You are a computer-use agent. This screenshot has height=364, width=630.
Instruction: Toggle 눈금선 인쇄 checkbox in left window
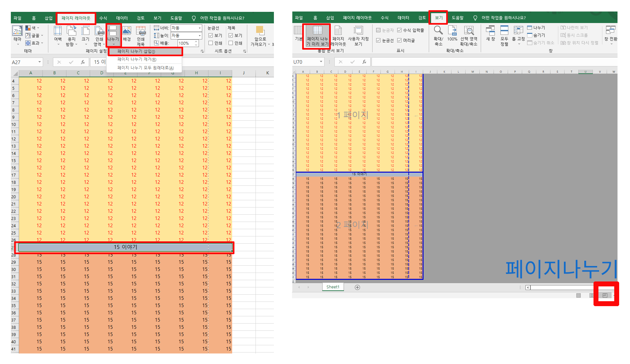tap(211, 43)
